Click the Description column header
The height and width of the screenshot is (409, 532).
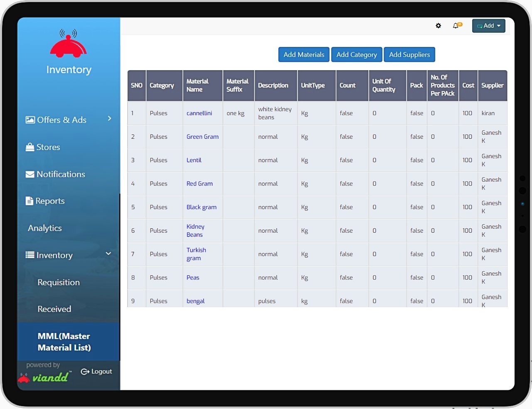pyautogui.click(x=276, y=85)
